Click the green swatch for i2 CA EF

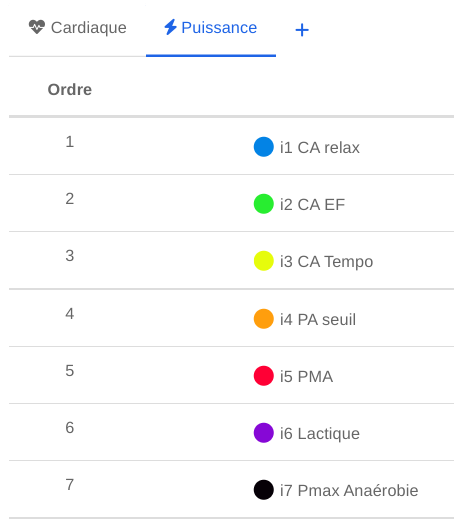tap(264, 204)
